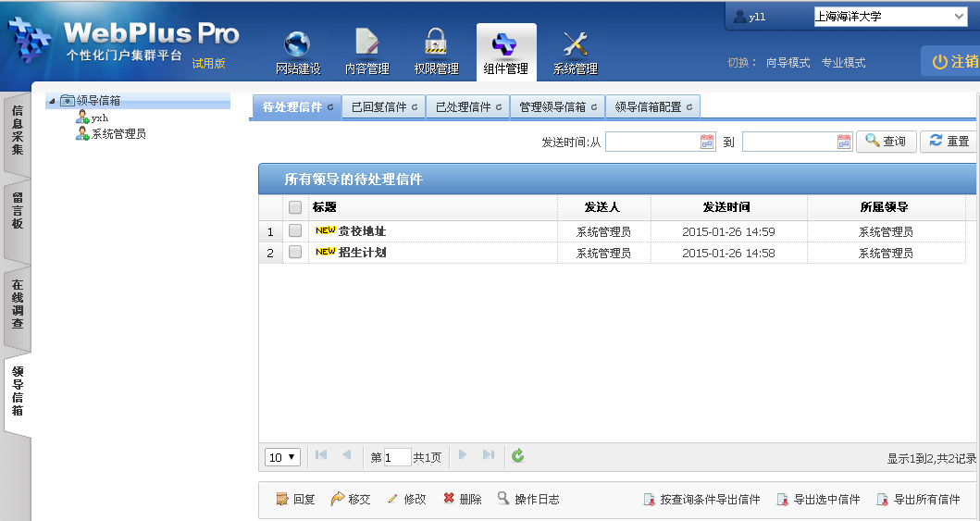Open the page size dropdown showing 10
980x521 pixels.
[x=282, y=457]
